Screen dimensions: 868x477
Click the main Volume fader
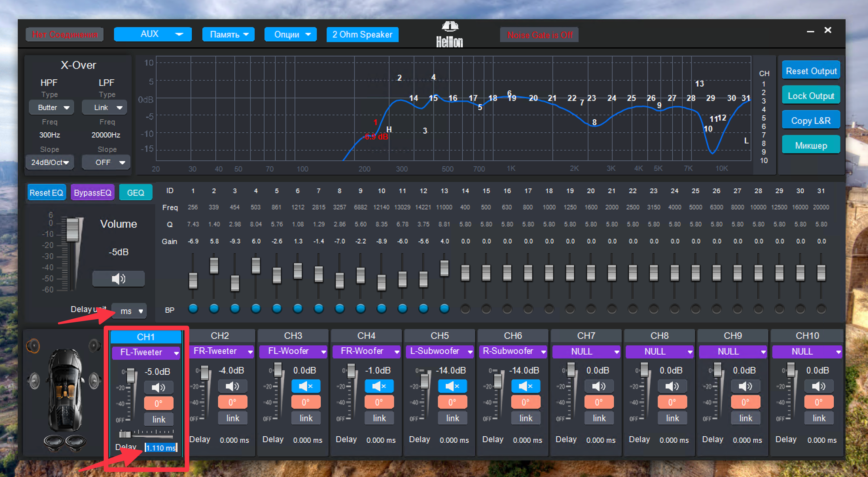tap(72, 229)
